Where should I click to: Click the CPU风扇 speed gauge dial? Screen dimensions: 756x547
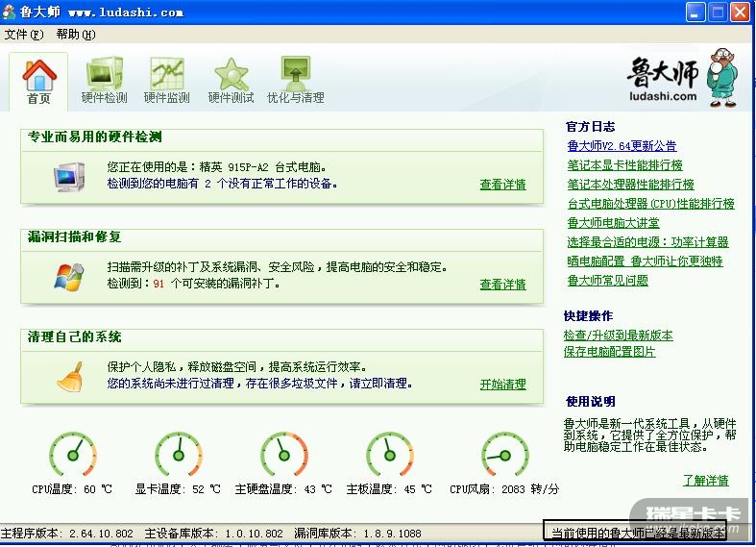[505, 455]
